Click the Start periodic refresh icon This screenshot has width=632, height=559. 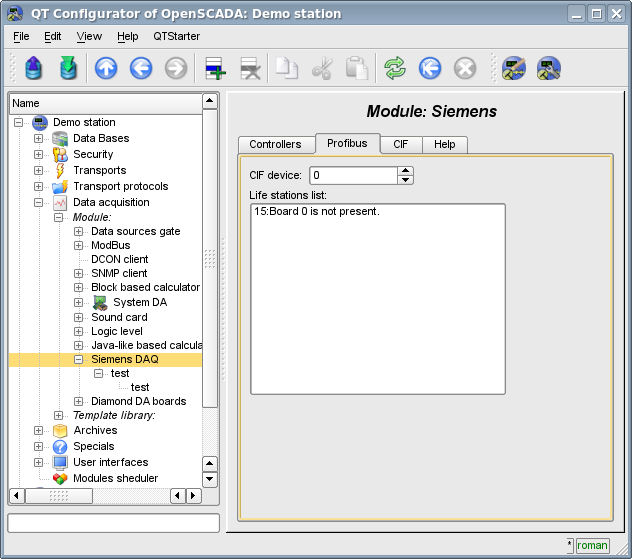click(x=430, y=68)
